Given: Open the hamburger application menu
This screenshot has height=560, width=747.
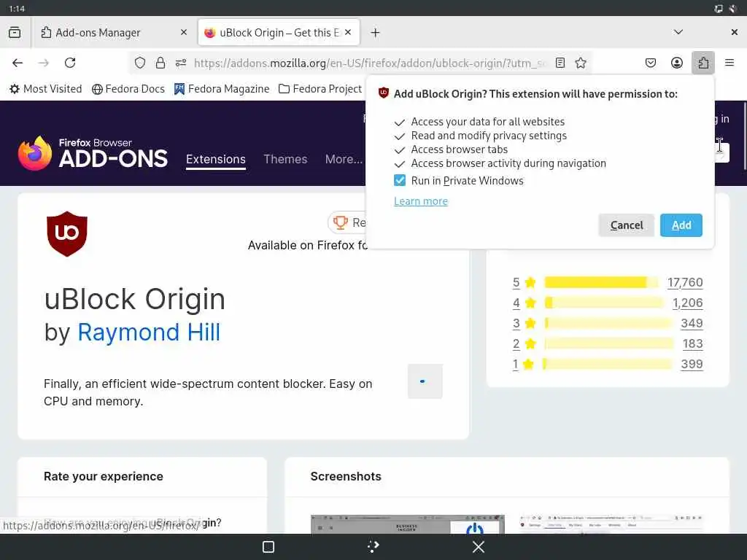Looking at the screenshot, I should (729, 63).
